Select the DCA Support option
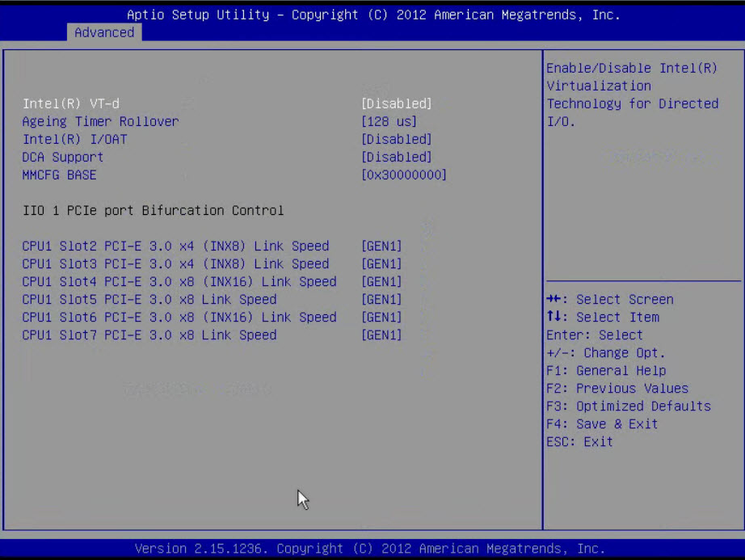 63,158
